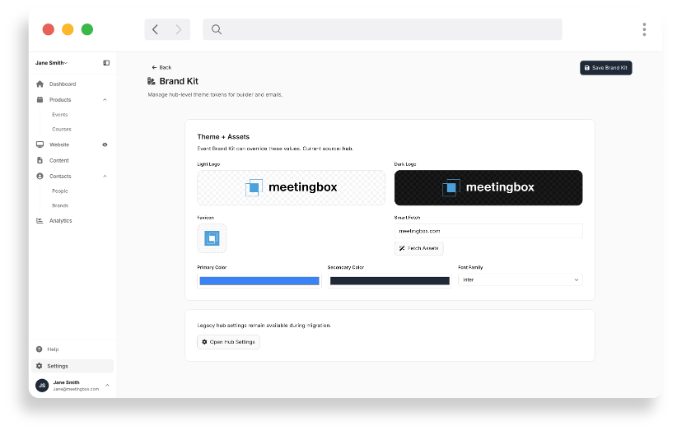This screenshot has height=432, width=676.
Task: Pick the dark Secondary Color swatch
Action: (390, 281)
